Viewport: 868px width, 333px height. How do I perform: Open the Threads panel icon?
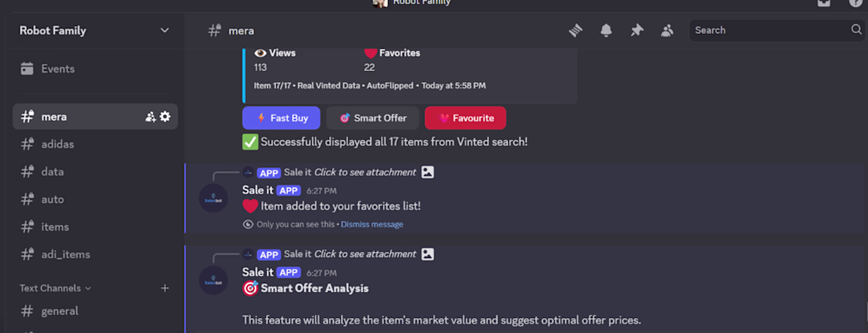tap(576, 31)
